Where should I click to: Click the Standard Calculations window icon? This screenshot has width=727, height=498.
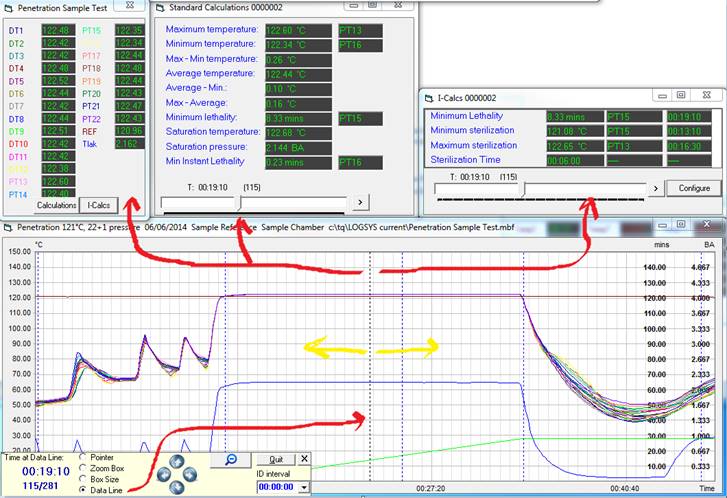point(159,7)
